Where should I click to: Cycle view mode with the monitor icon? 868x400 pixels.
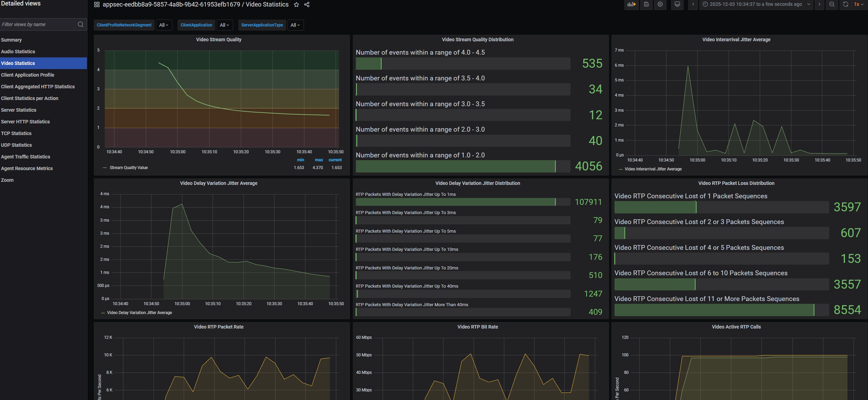click(x=677, y=4)
